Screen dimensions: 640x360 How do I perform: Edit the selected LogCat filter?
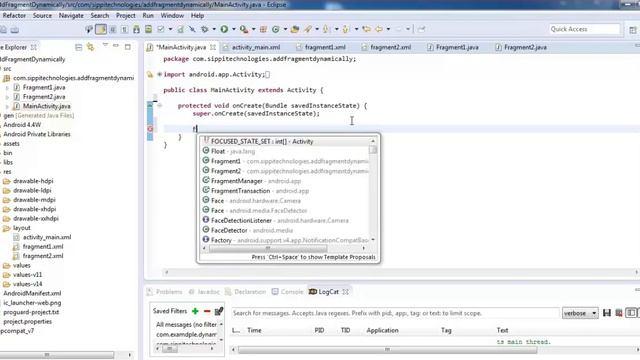click(219, 311)
